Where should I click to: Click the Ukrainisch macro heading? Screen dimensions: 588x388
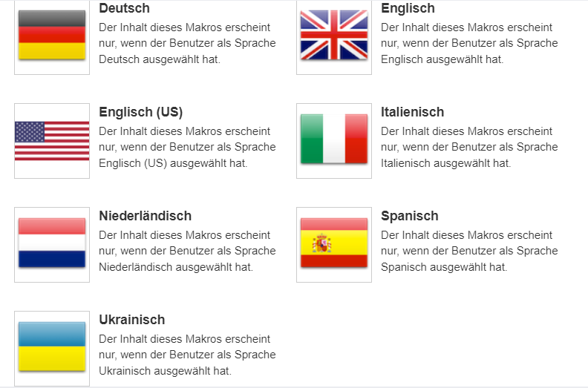click(x=131, y=320)
